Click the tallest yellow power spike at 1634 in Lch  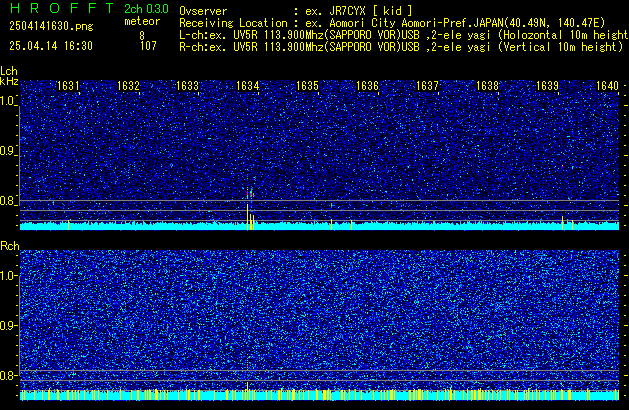[248, 217]
